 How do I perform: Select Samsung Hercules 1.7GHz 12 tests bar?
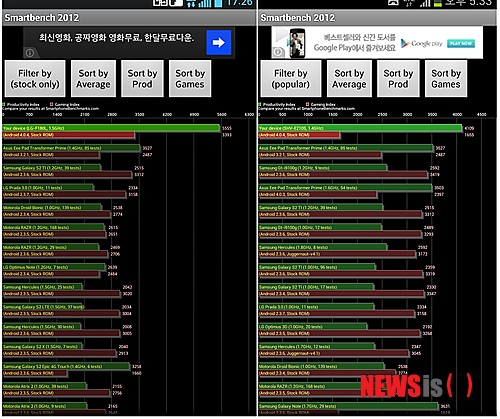317,347
